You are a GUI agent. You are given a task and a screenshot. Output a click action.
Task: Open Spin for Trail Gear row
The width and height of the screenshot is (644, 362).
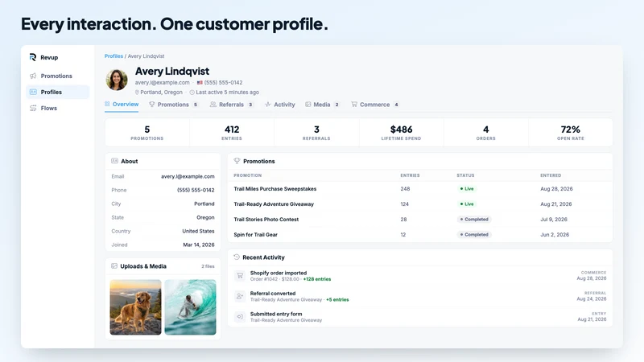(x=420, y=235)
